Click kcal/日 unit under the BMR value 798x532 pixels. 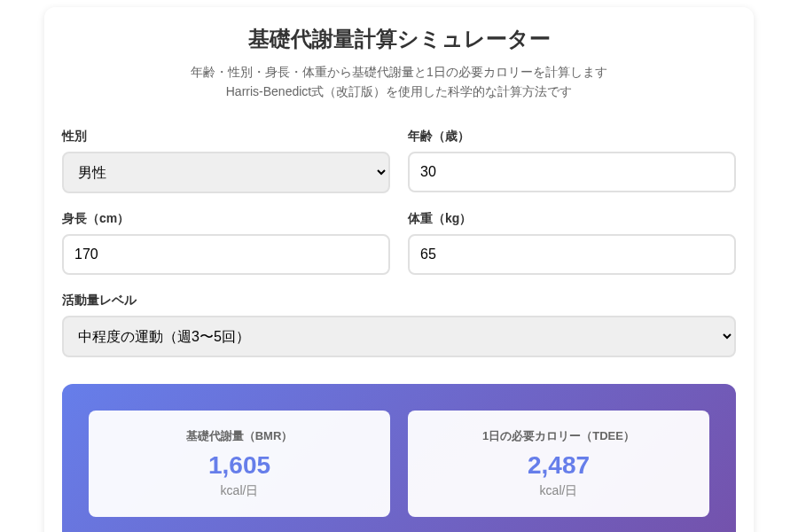click(x=239, y=490)
